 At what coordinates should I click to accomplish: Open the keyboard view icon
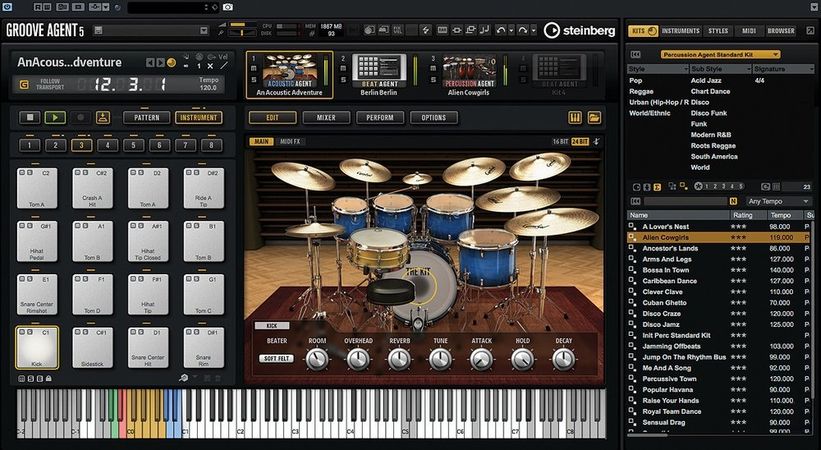pos(575,118)
